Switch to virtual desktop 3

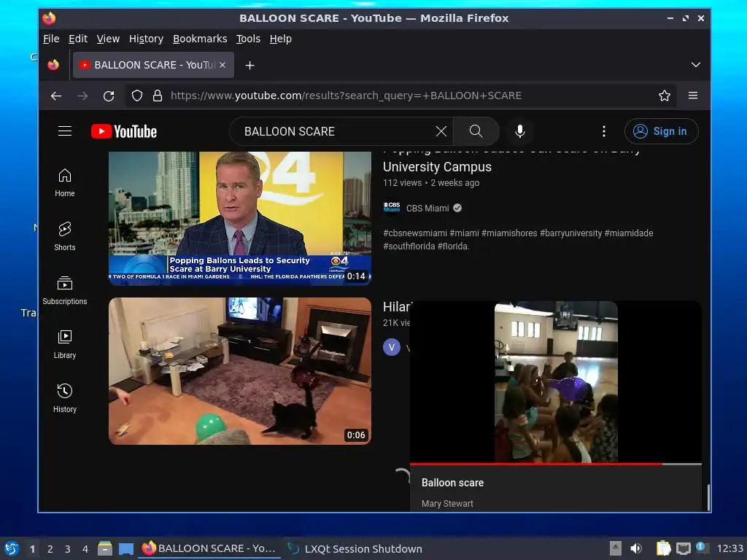click(x=68, y=549)
